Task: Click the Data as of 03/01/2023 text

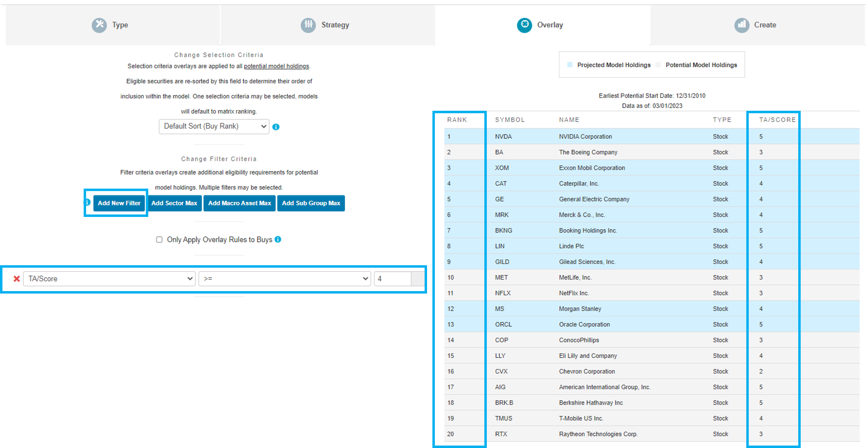Action: click(x=652, y=106)
